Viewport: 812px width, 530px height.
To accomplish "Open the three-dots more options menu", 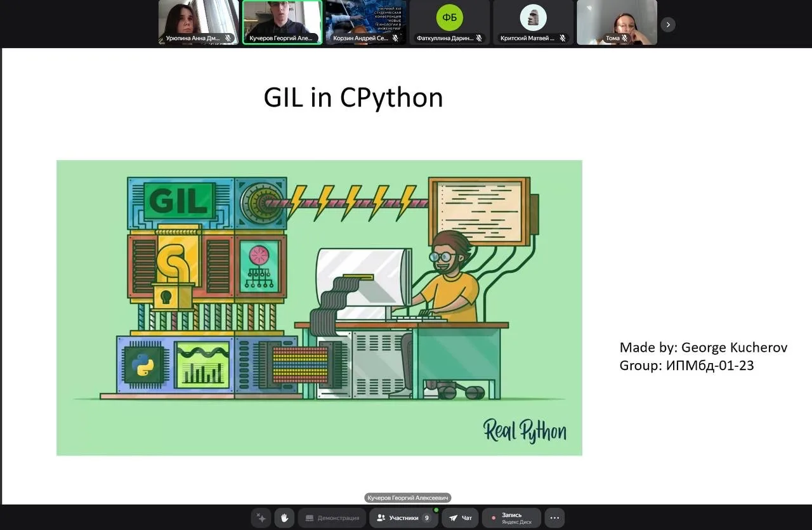I will click(554, 518).
